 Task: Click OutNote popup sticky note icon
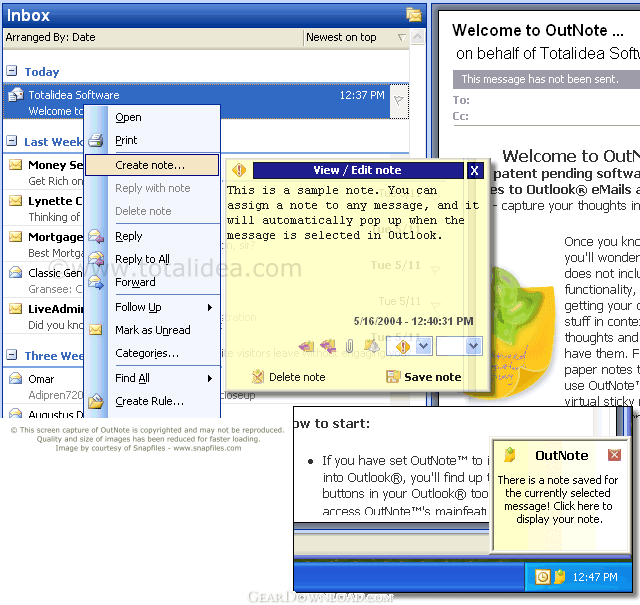(x=509, y=455)
